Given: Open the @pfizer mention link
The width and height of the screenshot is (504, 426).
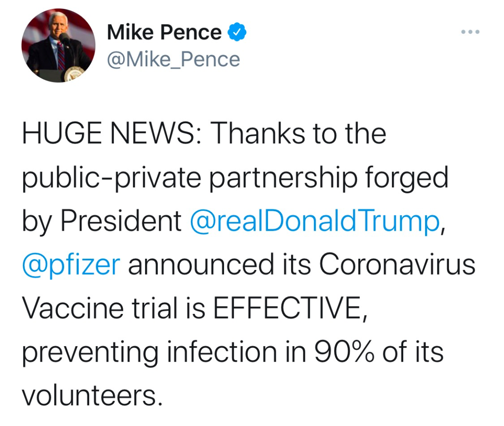Looking at the screenshot, I should point(71,266).
